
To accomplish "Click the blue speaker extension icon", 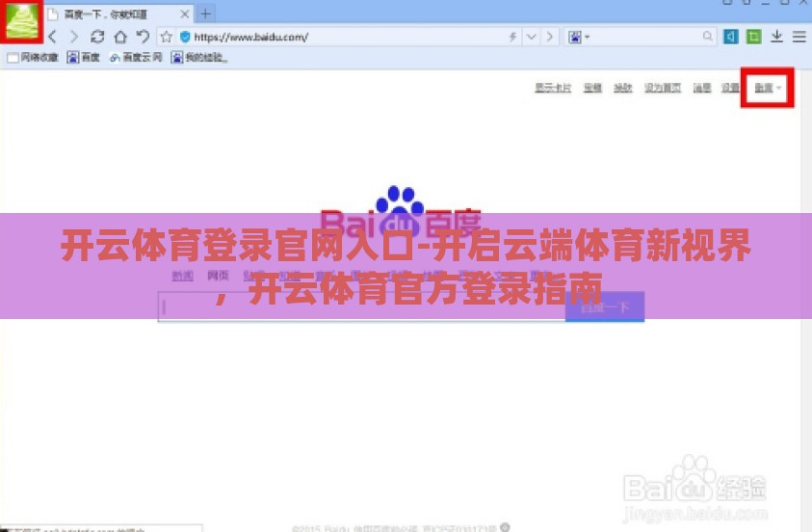I will coord(731,37).
